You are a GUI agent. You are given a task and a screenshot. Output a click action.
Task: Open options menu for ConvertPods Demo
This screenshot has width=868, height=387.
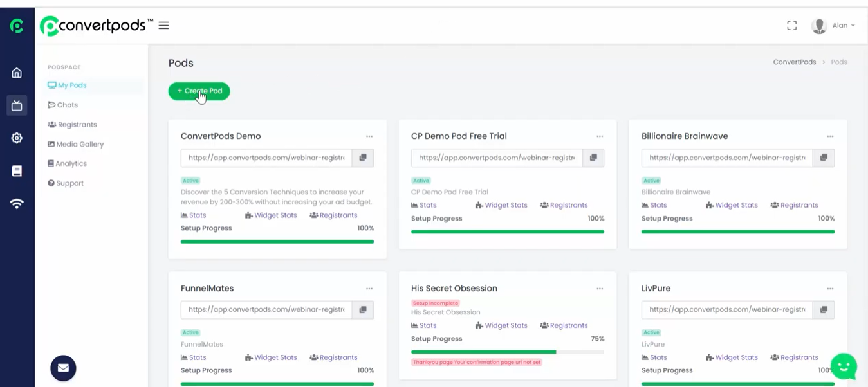[x=369, y=136]
